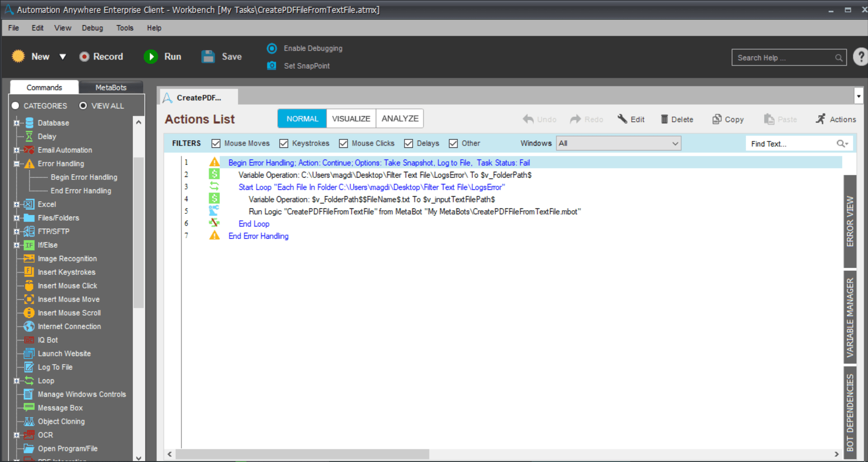The image size is (868, 462).
Task: Select the CATEGORIES radio button
Action: [15, 105]
